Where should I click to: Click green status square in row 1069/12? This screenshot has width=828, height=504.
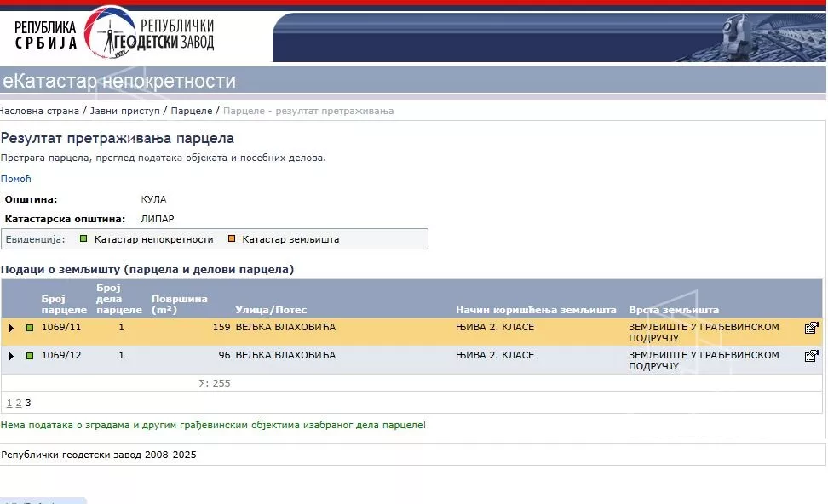pyautogui.click(x=30, y=356)
